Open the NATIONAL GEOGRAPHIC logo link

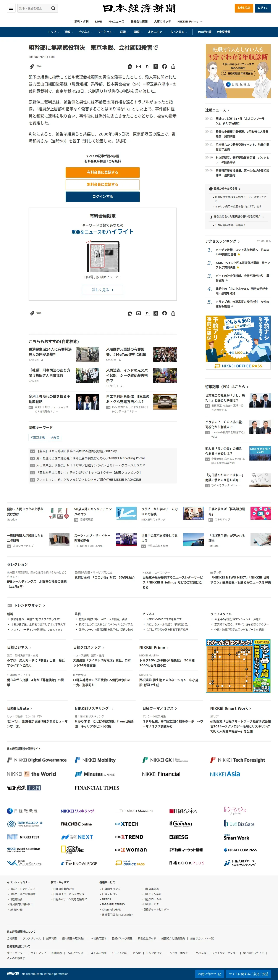pos(72,849)
